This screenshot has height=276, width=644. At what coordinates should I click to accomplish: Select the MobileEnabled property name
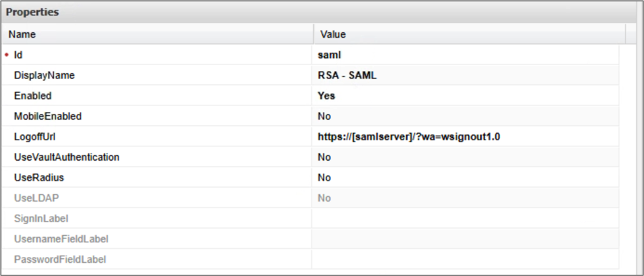[x=48, y=117]
